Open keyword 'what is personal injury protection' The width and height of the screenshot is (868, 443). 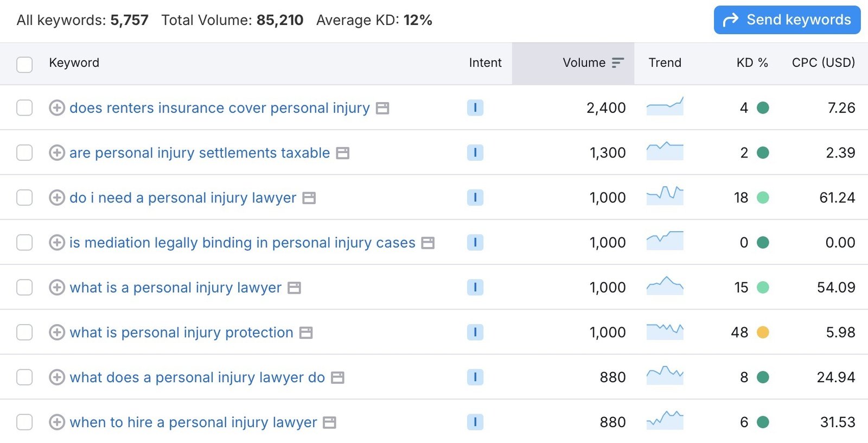click(181, 332)
